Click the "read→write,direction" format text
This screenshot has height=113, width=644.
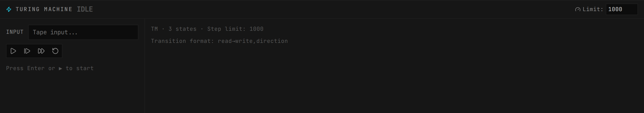click(x=253, y=41)
